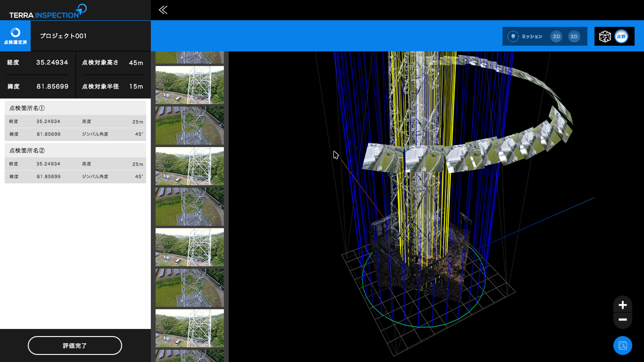The height and width of the screenshot is (362, 644).
Task: Select the 点検選定済 status tab
Action: pyautogui.click(x=15, y=36)
